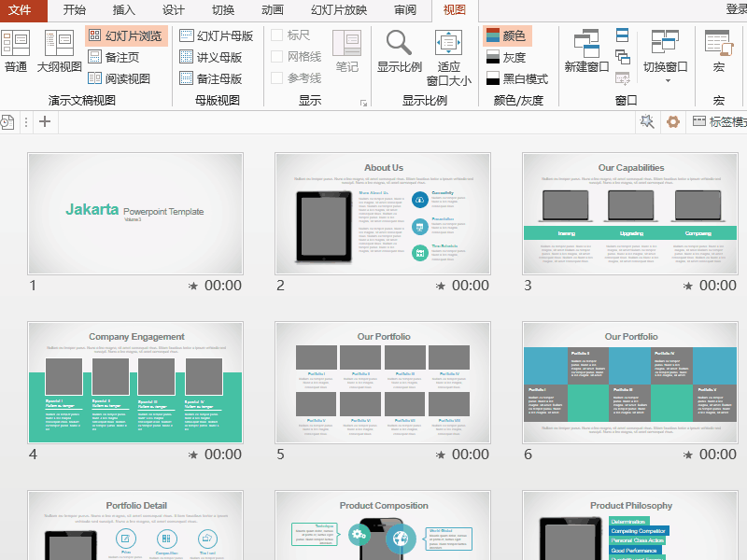
Task: Click the 00:00 timing under slide 6
Action: pos(718,455)
